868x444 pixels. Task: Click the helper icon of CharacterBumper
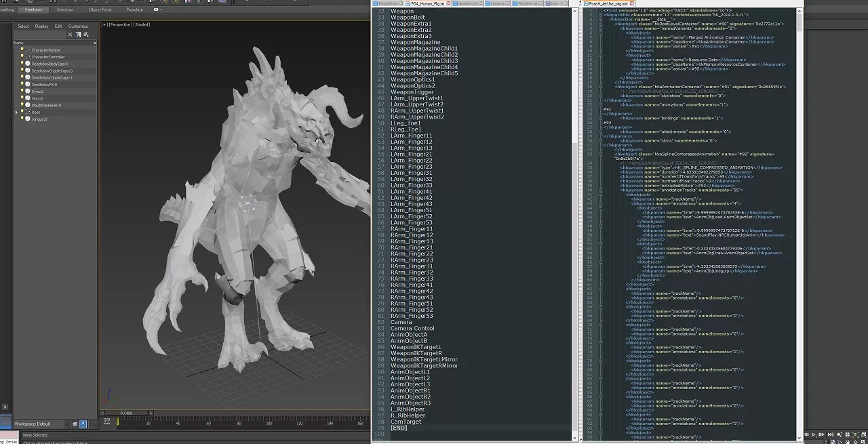(x=28, y=50)
